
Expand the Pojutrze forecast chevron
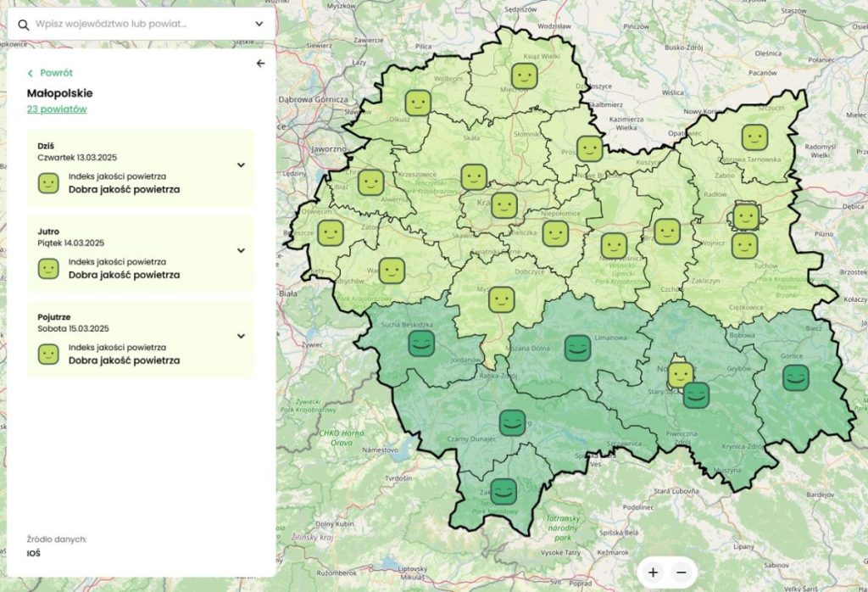point(241,336)
